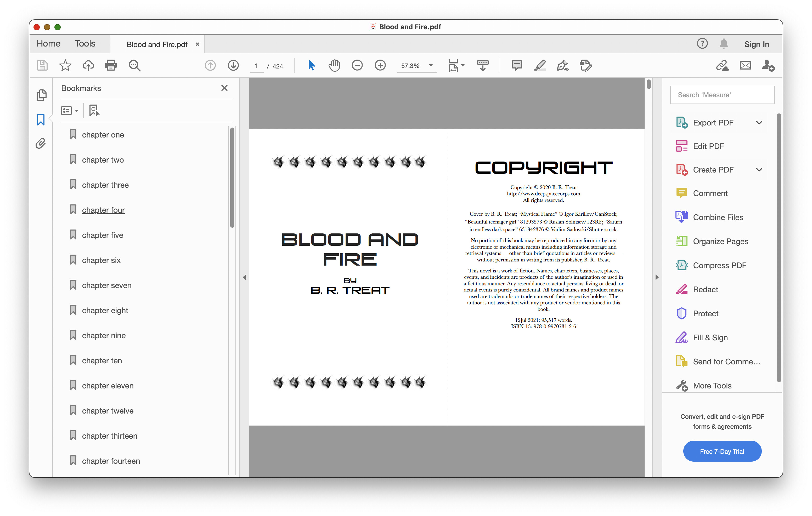Open Page Thumbnails panel icon
Viewport: 812px width, 516px height.
[41, 95]
